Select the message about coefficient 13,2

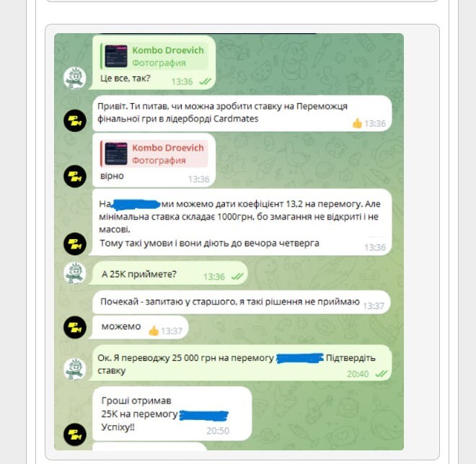click(x=242, y=223)
